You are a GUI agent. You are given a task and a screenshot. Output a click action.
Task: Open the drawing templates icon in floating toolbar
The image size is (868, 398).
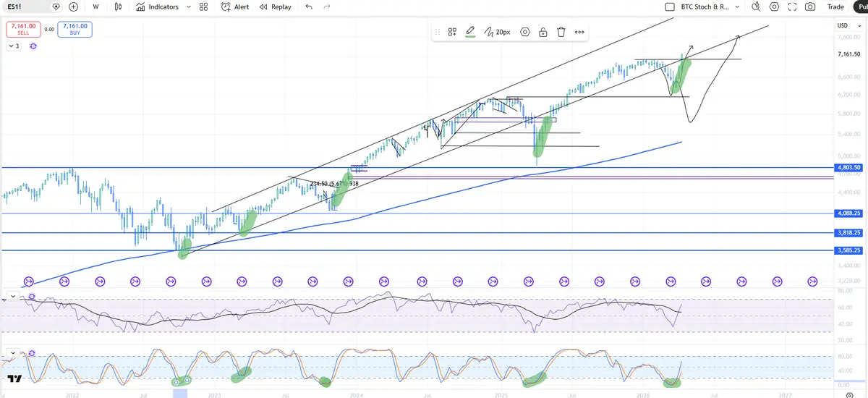[452, 32]
